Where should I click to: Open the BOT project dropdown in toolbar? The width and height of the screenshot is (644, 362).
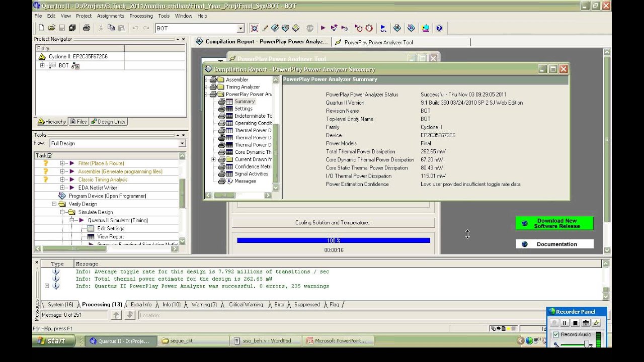(x=240, y=28)
